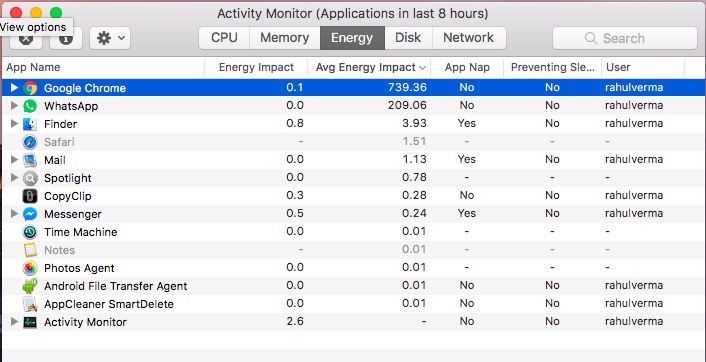Select the greyed Safari row name
The width and height of the screenshot is (706, 362).
tap(59, 142)
